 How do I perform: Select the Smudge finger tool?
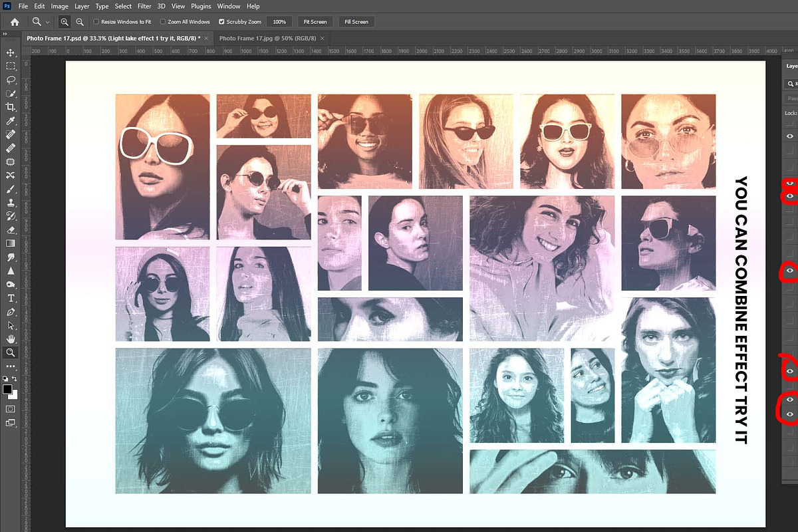pos(10,257)
